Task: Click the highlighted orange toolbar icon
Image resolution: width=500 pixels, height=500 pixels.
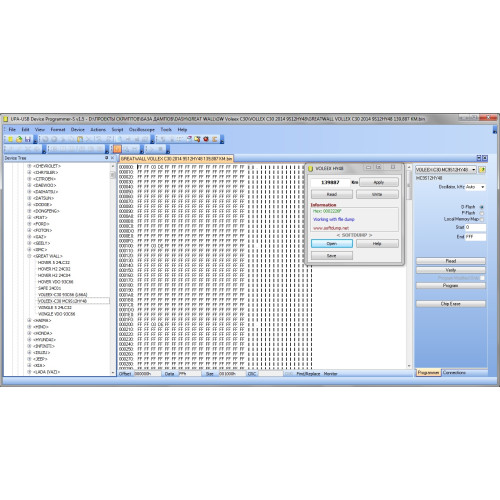Action: [117, 149]
